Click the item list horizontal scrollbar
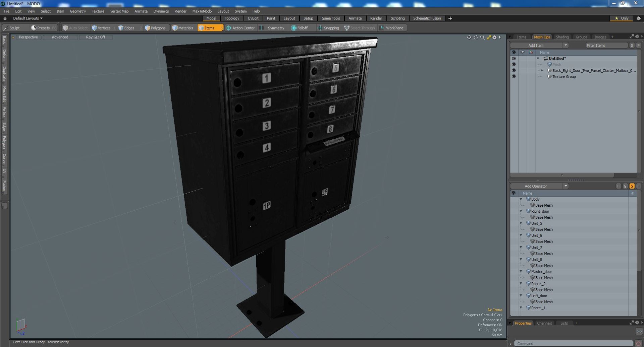Image resolution: width=644 pixels, height=347 pixels. 562,175
